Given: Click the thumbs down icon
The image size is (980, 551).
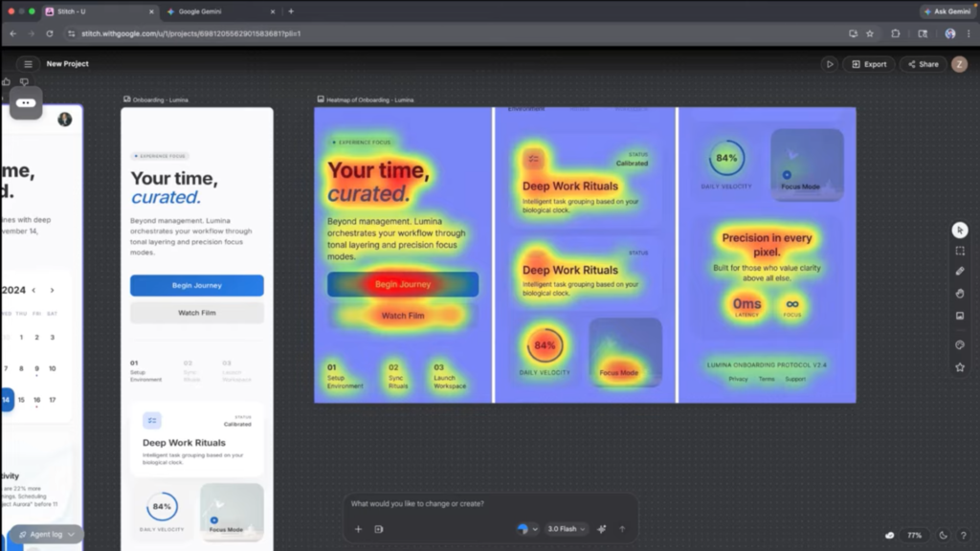Looking at the screenshot, I should pos(24,82).
